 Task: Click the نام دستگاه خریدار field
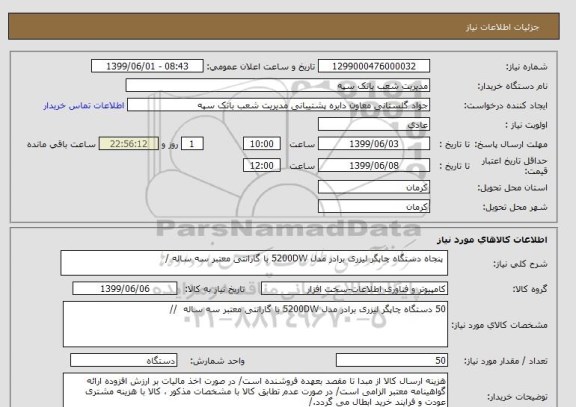click(x=278, y=86)
